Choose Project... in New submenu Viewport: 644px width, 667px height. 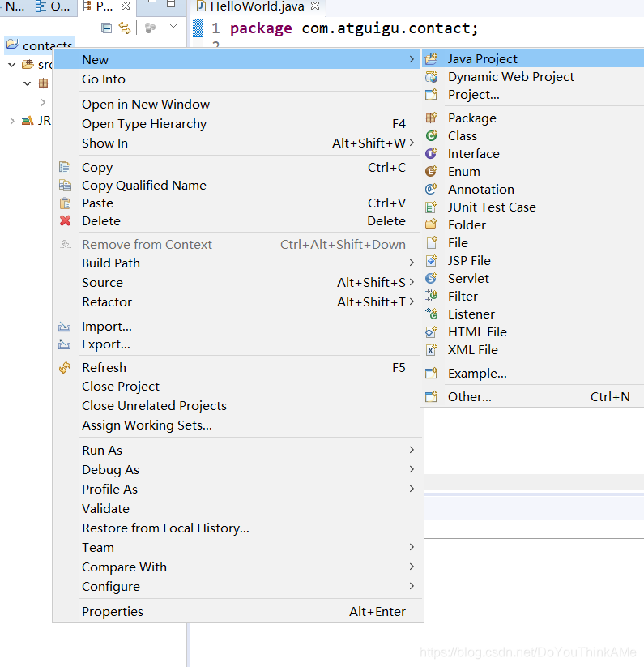tap(533, 95)
